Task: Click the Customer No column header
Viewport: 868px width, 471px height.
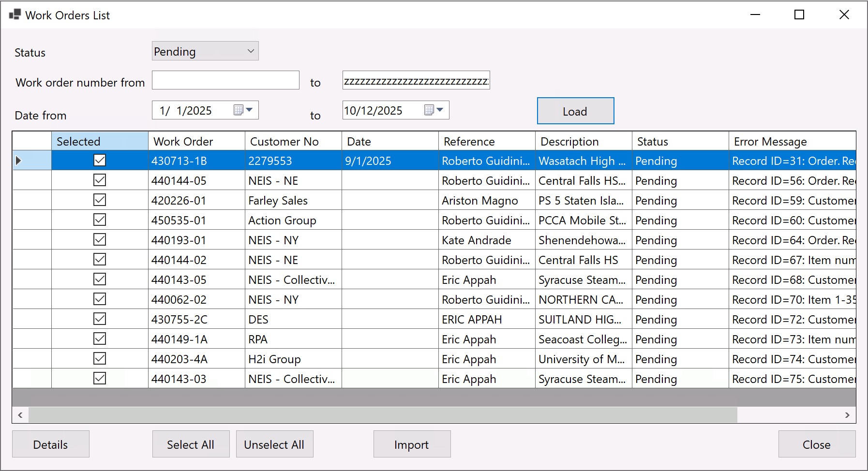Action: (x=293, y=142)
